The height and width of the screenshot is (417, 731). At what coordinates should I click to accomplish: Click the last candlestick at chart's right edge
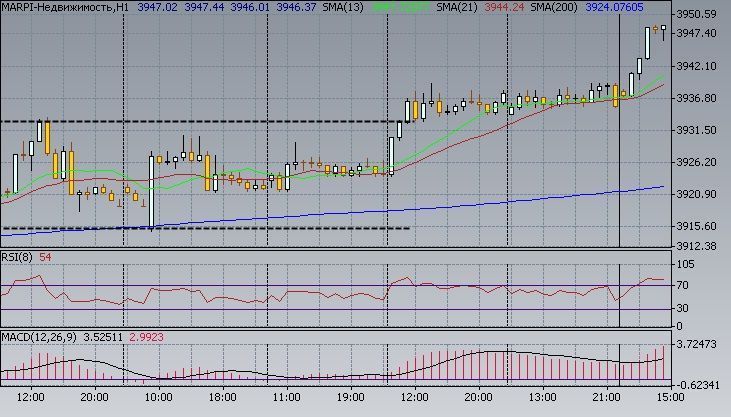tap(662, 30)
